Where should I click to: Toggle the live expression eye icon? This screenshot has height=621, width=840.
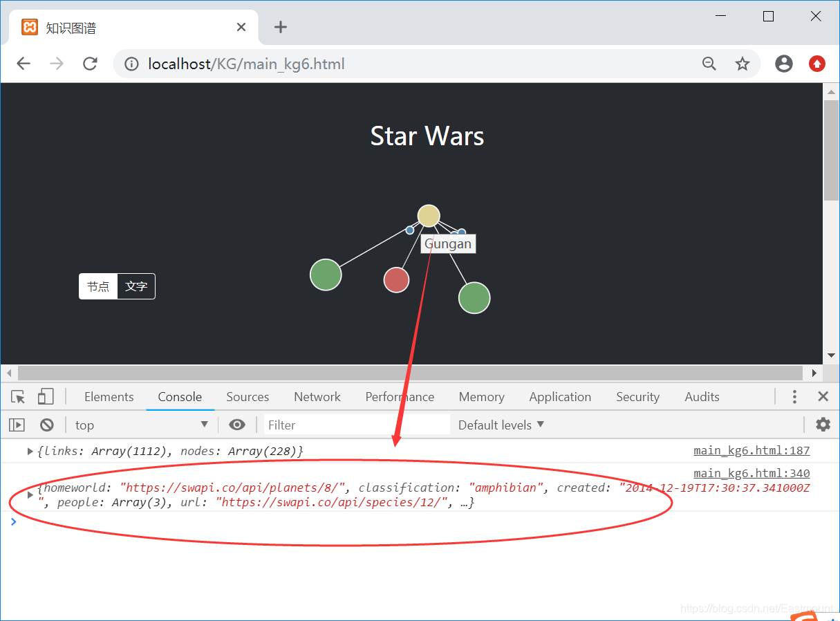coord(237,425)
